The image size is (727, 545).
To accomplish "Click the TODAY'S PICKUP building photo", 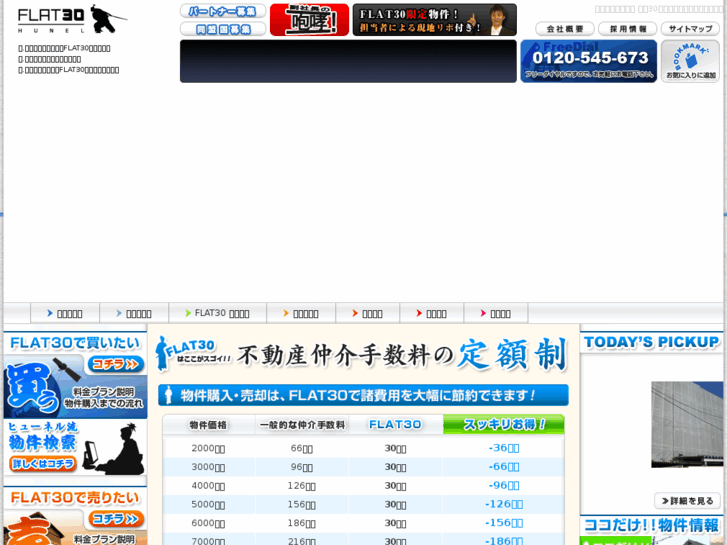I will [x=687, y=424].
